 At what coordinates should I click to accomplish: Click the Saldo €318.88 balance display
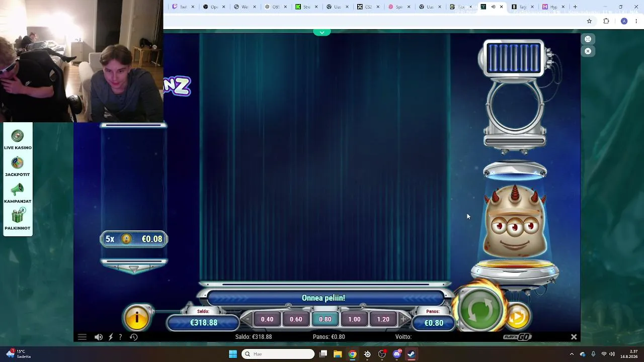pos(204,322)
